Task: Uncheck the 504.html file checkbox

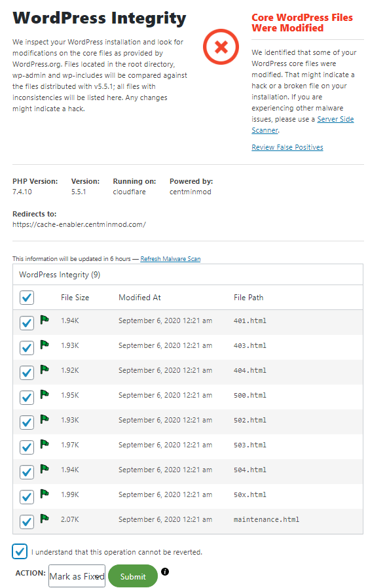Action: pyautogui.click(x=27, y=472)
